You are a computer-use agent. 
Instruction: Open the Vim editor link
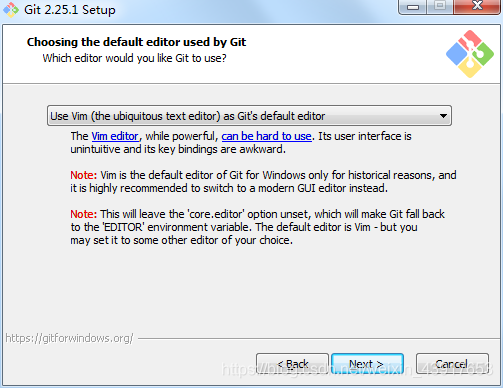115,136
